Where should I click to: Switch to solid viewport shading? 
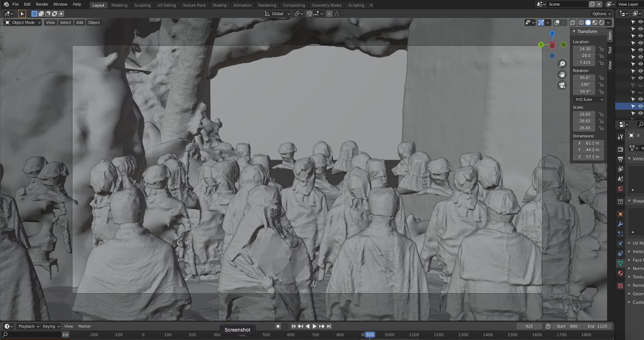click(588, 23)
